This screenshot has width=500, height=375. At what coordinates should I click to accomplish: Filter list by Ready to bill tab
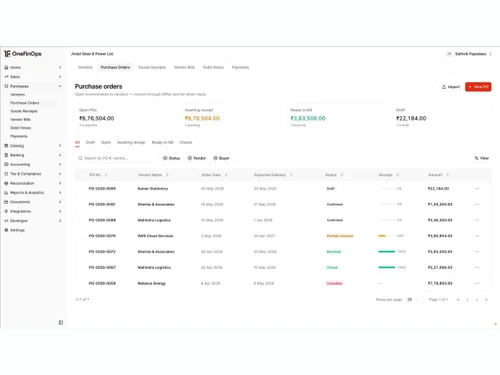pos(163,142)
